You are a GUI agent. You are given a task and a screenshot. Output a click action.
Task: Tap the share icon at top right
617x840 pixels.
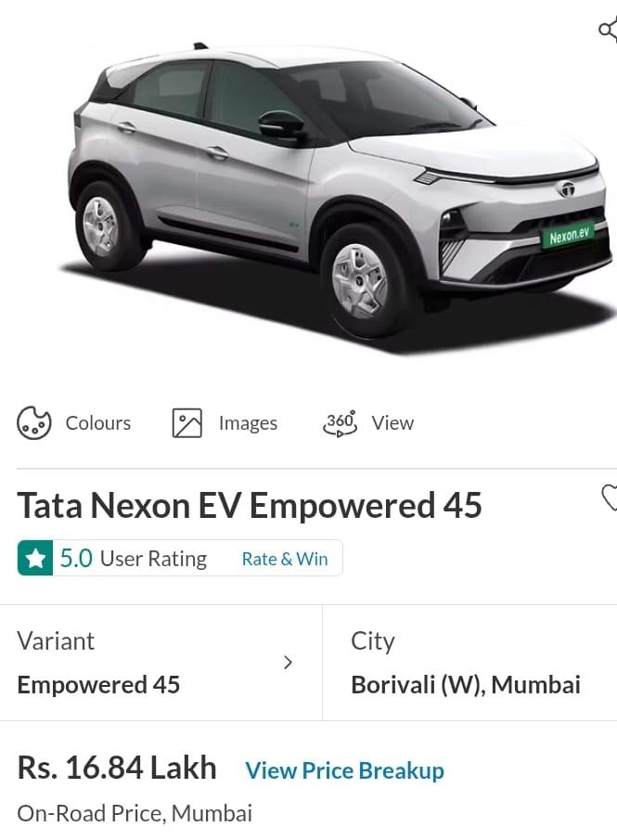609,29
